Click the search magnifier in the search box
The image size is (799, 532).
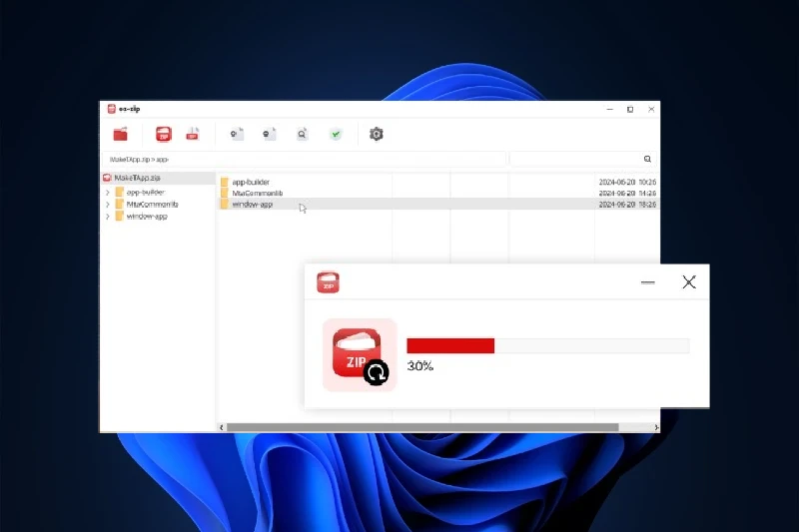(x=647, y=159)
